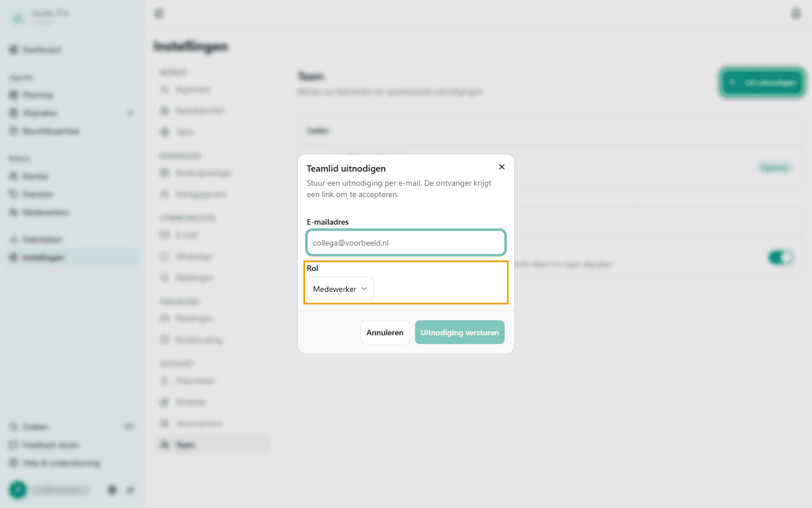Send invitation with Uitnodiging versturen button

click(x=460, y=332)
